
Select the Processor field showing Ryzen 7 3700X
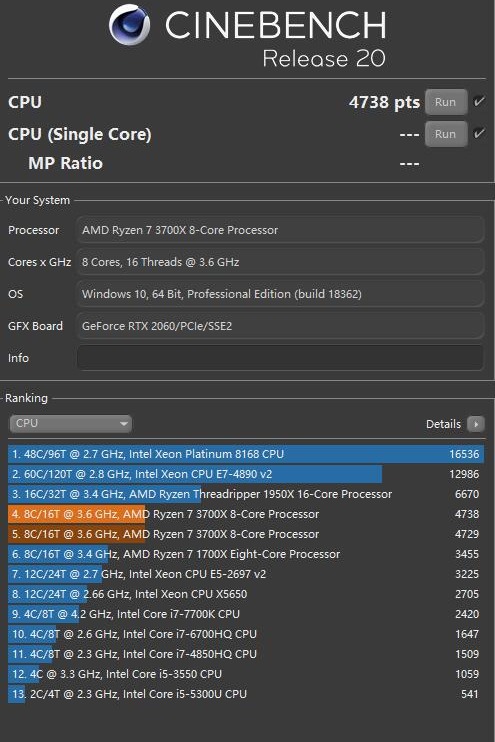tap(280, 230)
